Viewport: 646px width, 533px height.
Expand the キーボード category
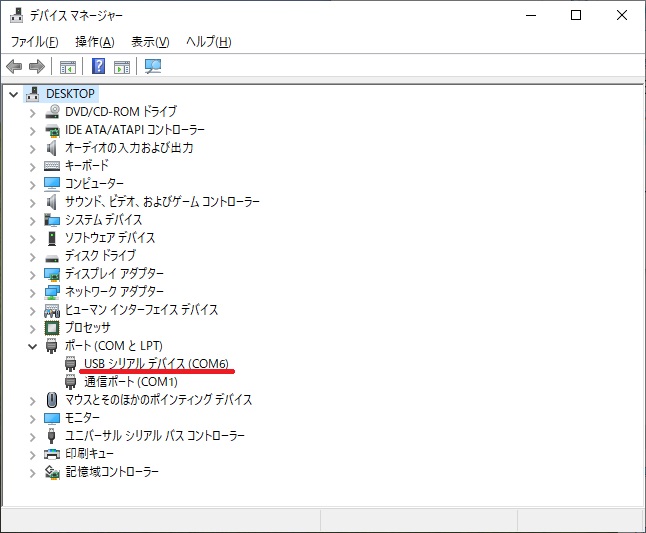click(33, 167)
